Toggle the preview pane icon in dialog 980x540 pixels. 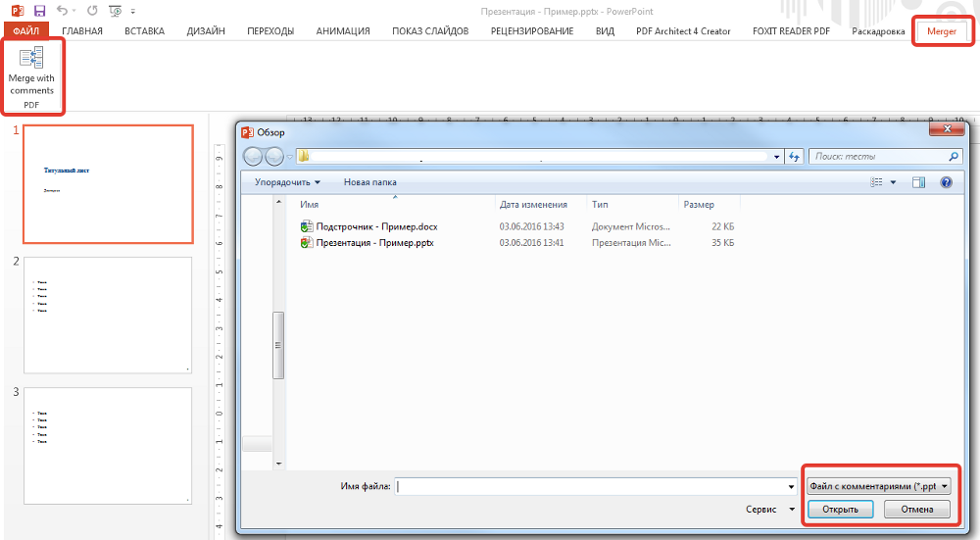919,182
